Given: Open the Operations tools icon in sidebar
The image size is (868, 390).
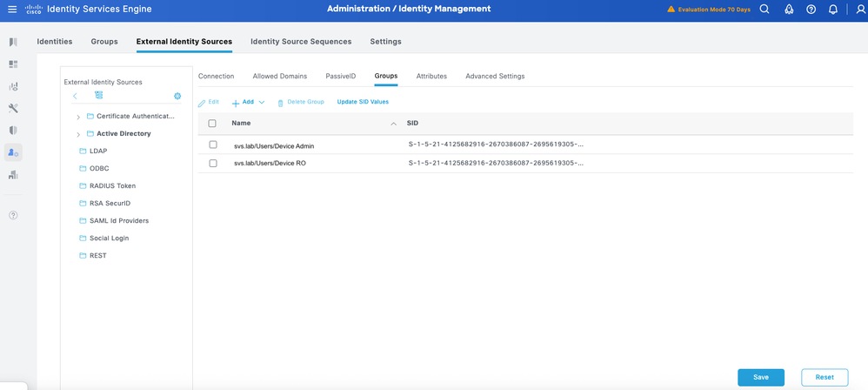Looking at the screenshot, I should (13, 108).
